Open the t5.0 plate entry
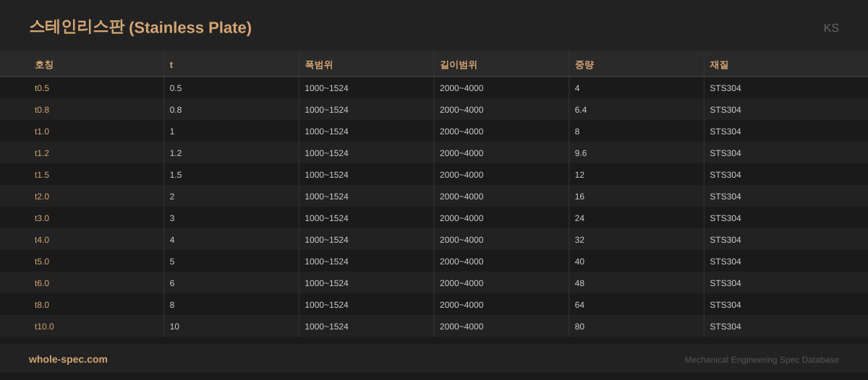Viewport: 868px width, 380px height. [42, 262]
